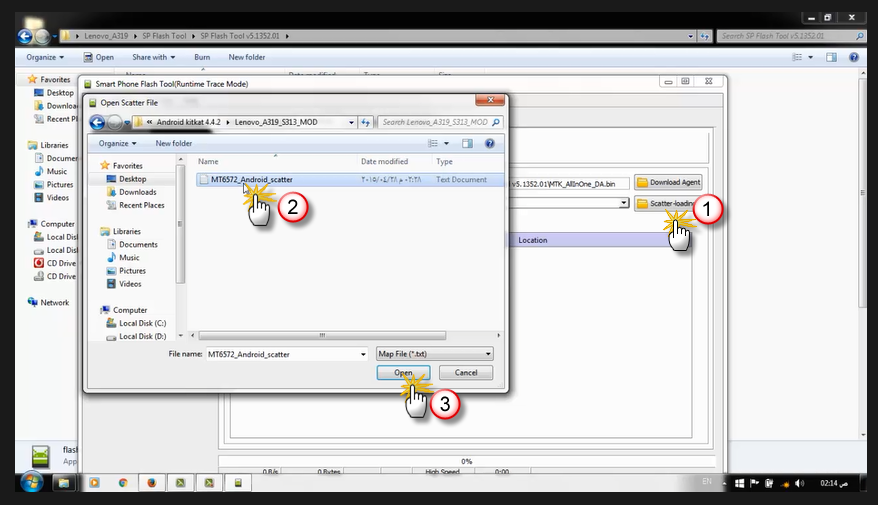Click New folder in the scatter dialog
Image resolution: width=878 pixels, height=505 pixels.
click(x=174, y=143)
